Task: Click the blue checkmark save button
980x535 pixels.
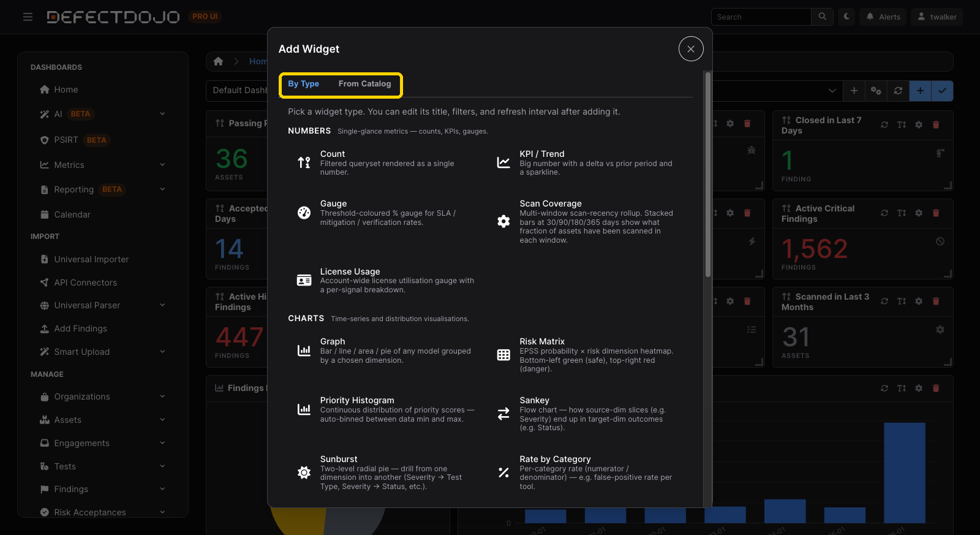Action: pyautogui.click(x=942, y=91)
